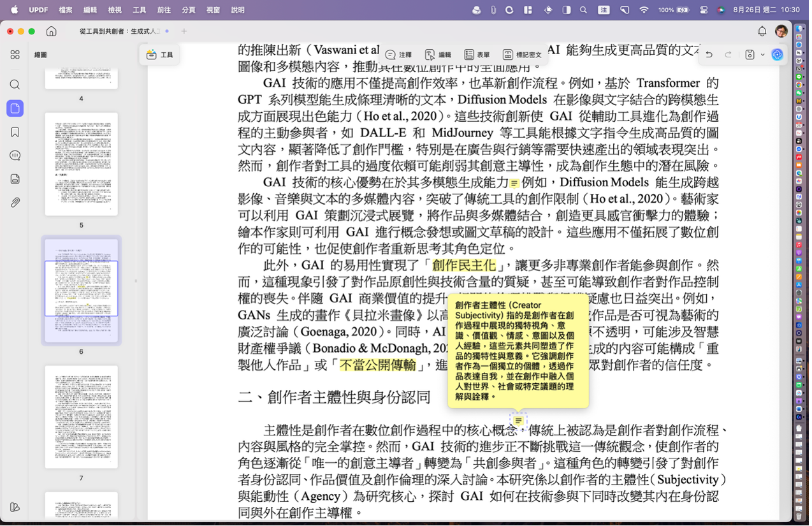The height and width of the screenshot is (526, 812).
Task: Switch to 編輯 edit mode in toolbar
Action: (x=439, y=55)
